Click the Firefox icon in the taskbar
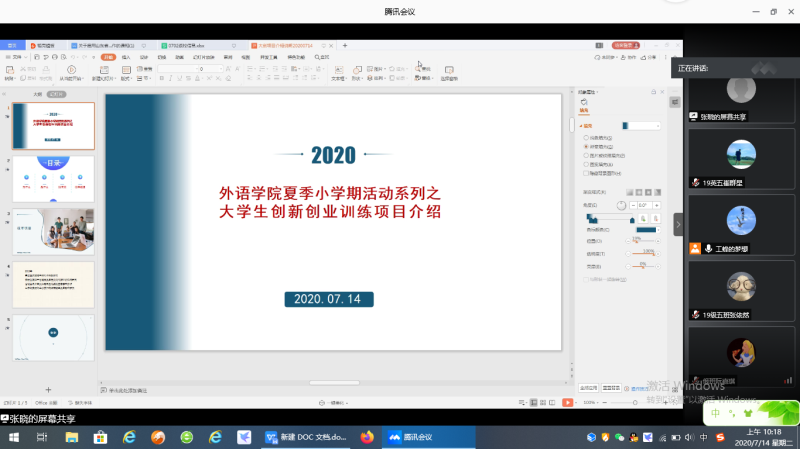 tap(366, 437)
